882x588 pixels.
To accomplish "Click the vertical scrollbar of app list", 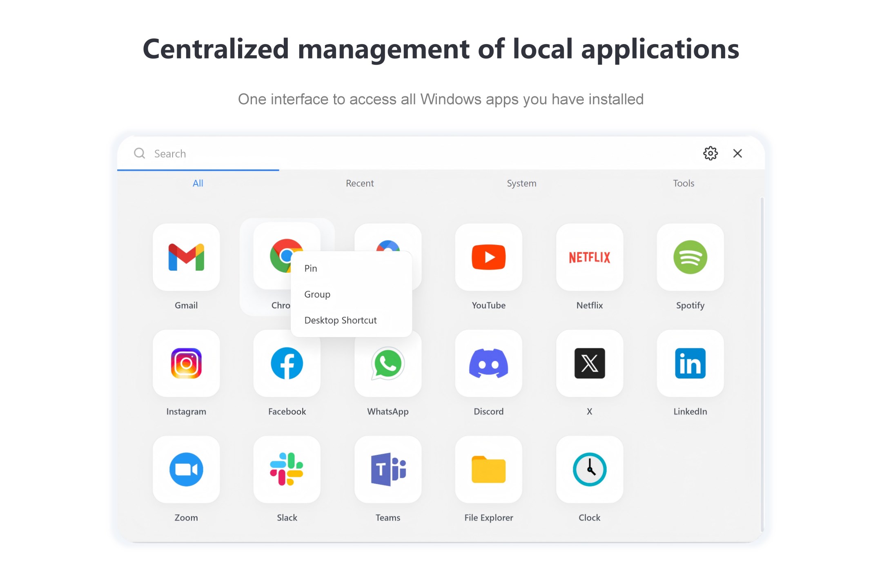I will click(x=762, y=364).
